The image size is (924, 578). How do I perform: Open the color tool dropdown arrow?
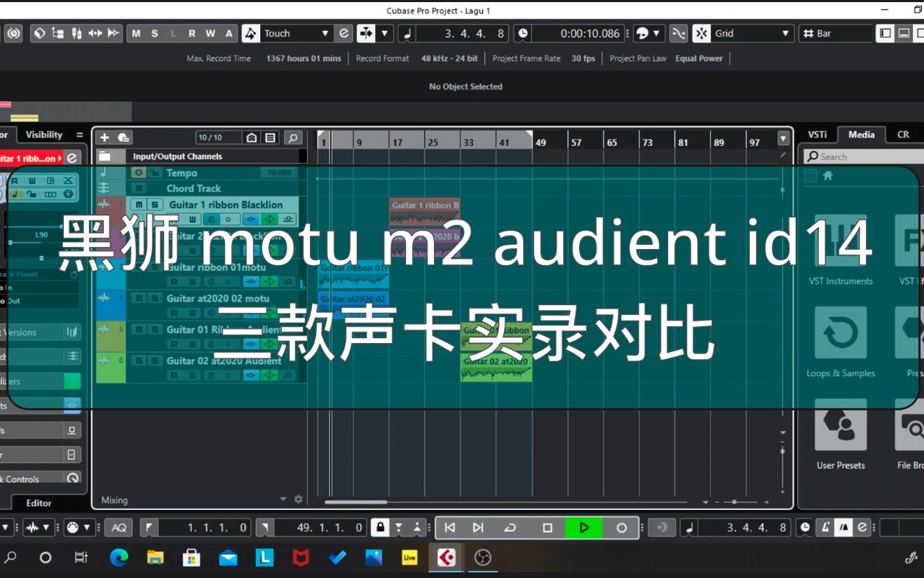(657, 33)
